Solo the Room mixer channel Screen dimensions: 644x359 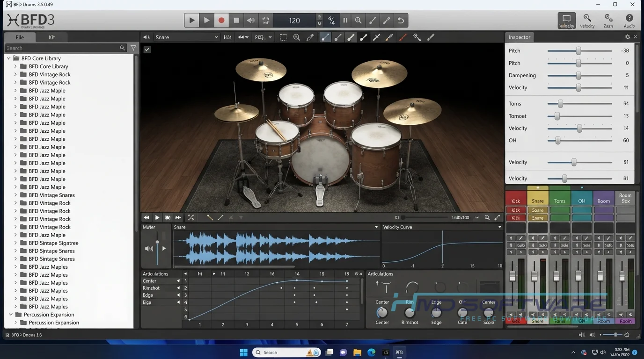coord(608,245)
